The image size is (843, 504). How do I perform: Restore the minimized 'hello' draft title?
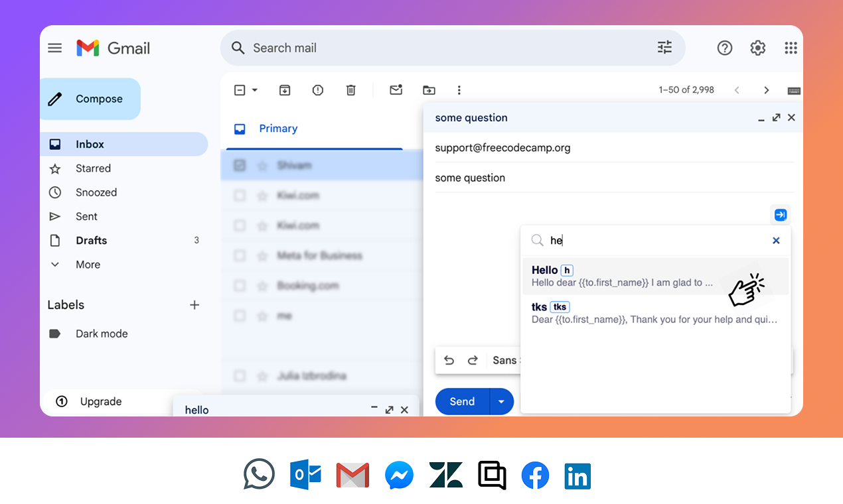[197, 410]
